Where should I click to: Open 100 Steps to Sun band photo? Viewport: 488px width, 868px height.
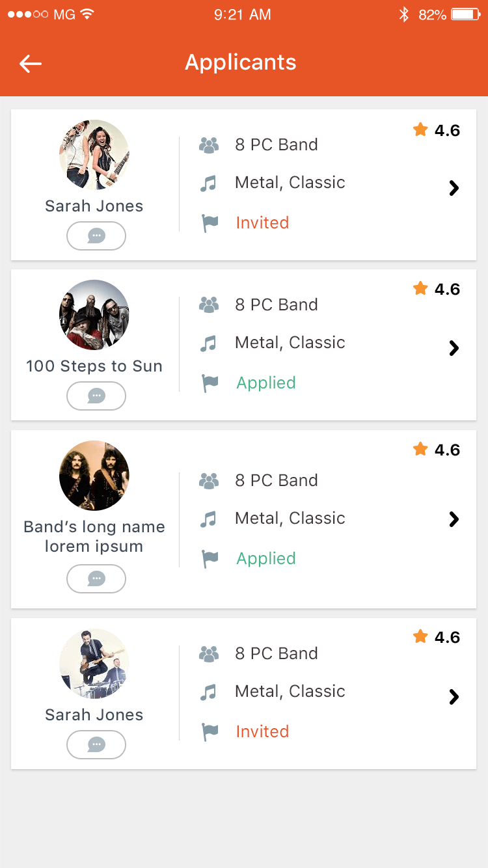tap(94, 315)
